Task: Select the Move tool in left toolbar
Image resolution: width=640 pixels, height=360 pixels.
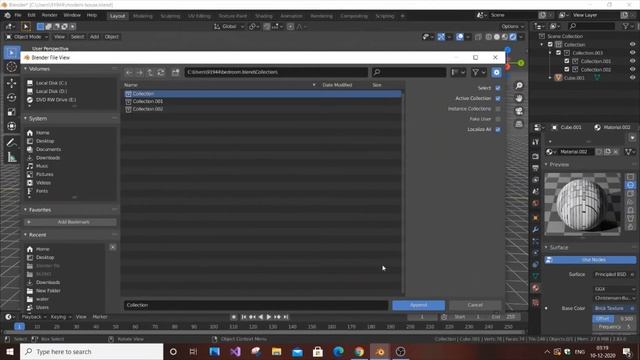Action: [11, 83]
